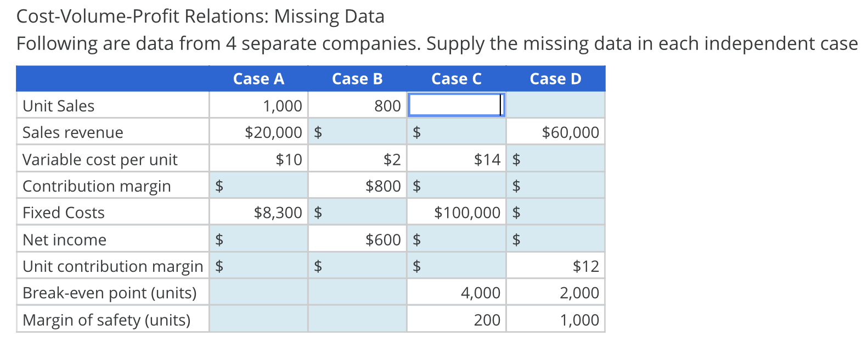Click the Sales revenue field for Case C

[455, 131]
